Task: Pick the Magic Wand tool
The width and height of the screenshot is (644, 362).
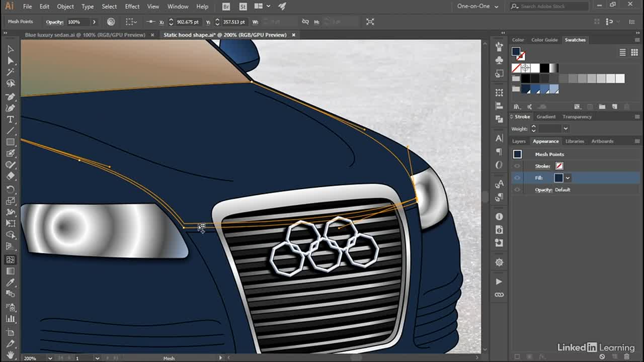Action: point(10,72)
